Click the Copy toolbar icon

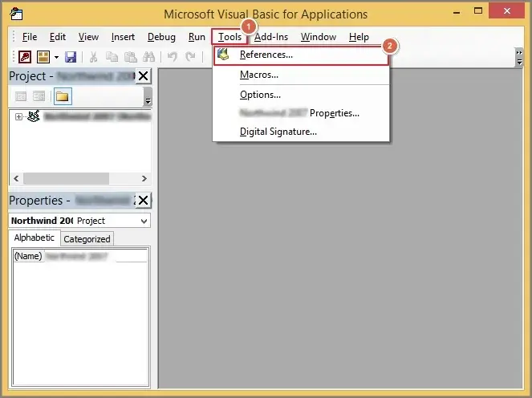112,57
